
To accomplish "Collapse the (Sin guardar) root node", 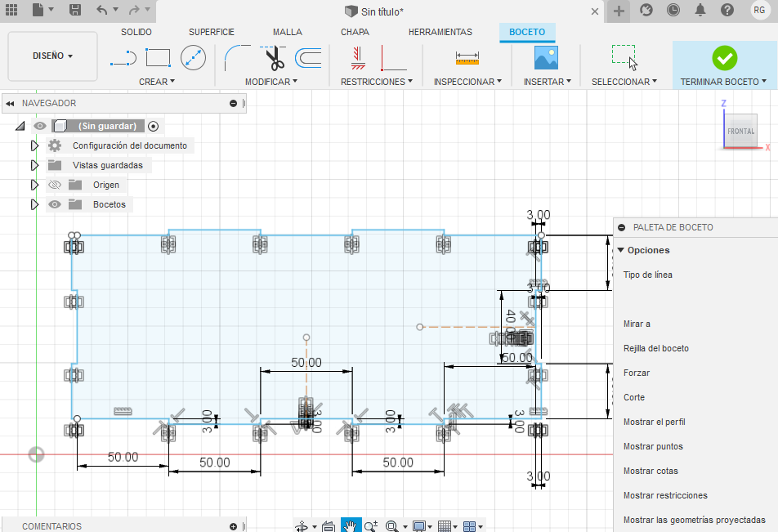I will 20,126.
